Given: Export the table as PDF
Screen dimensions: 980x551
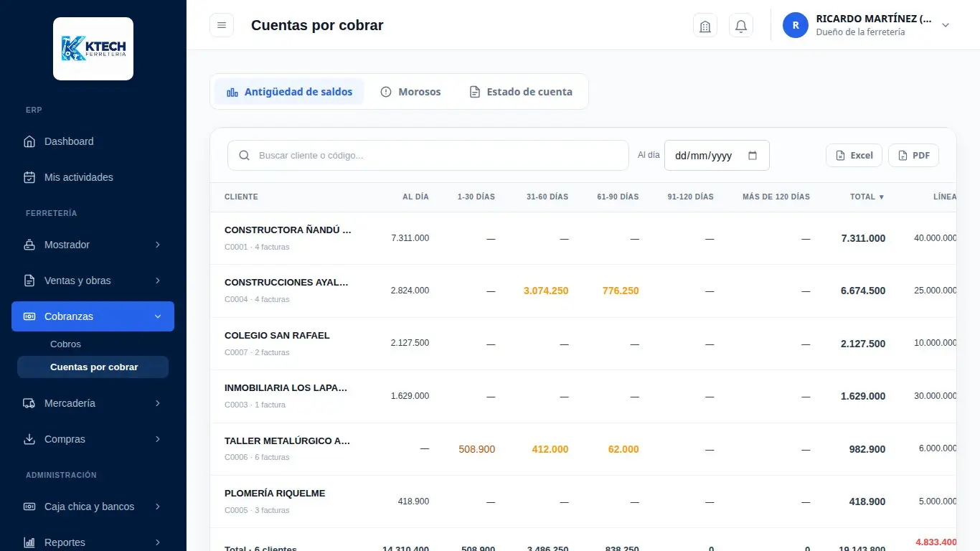Looking at the screenshot, I should pos(913,156).
